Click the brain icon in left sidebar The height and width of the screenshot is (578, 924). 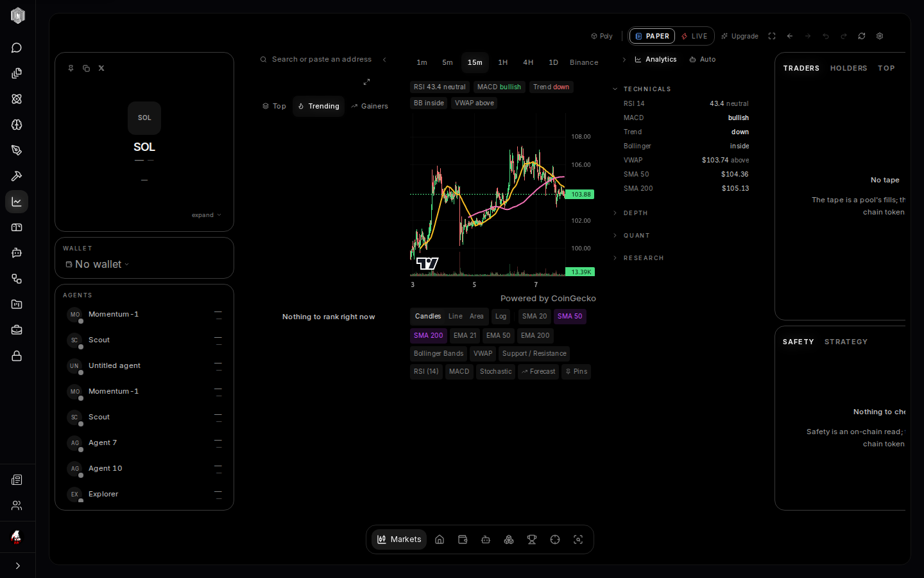[x=17, y=125]
